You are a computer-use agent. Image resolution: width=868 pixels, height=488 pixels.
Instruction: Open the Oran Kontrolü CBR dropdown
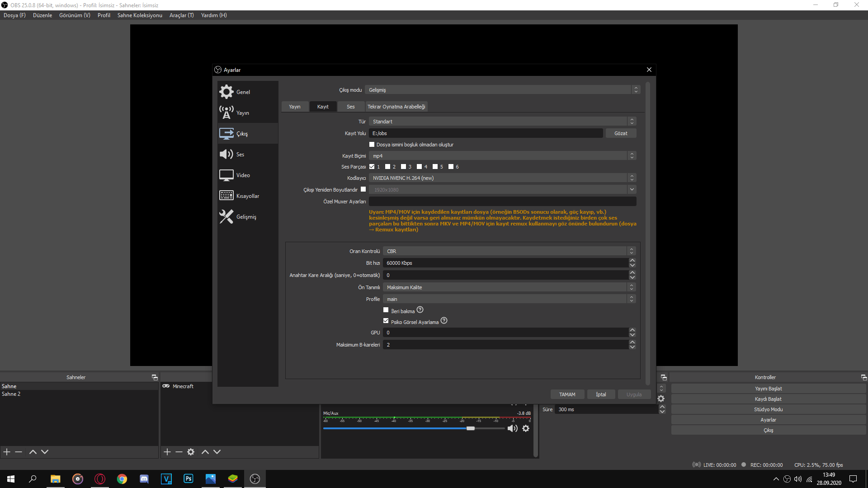509,251
